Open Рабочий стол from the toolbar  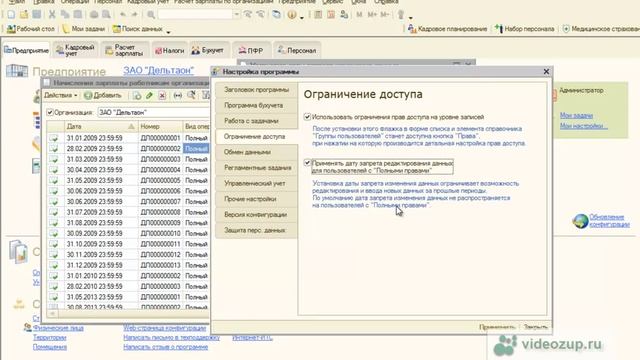tap(31, 29)
